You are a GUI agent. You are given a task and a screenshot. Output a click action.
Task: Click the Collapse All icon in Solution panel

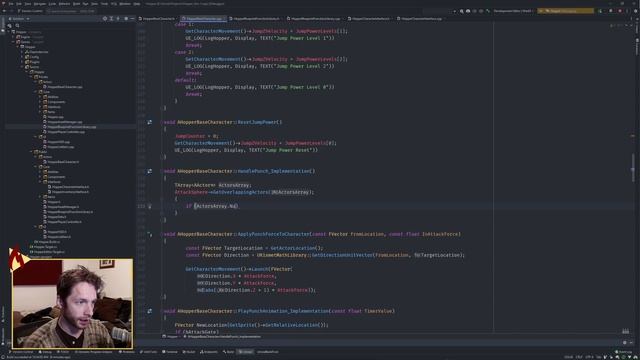click(118, 19)
